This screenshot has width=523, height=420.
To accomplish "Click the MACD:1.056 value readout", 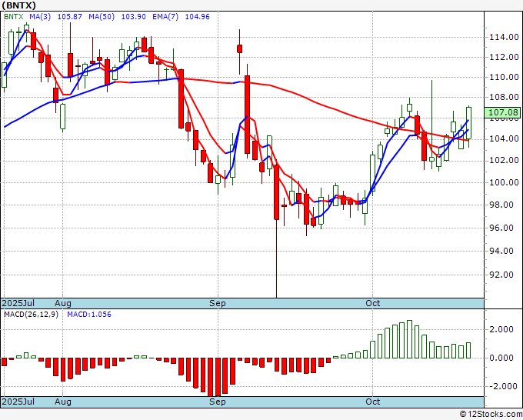I will coord(89,315).
